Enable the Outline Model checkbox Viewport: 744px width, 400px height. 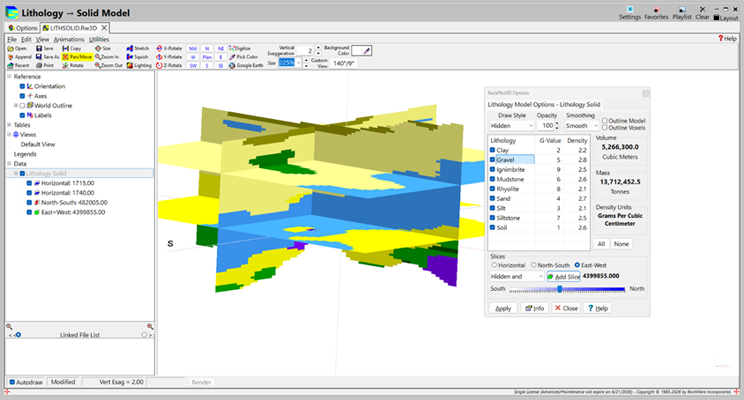[604, 121]
